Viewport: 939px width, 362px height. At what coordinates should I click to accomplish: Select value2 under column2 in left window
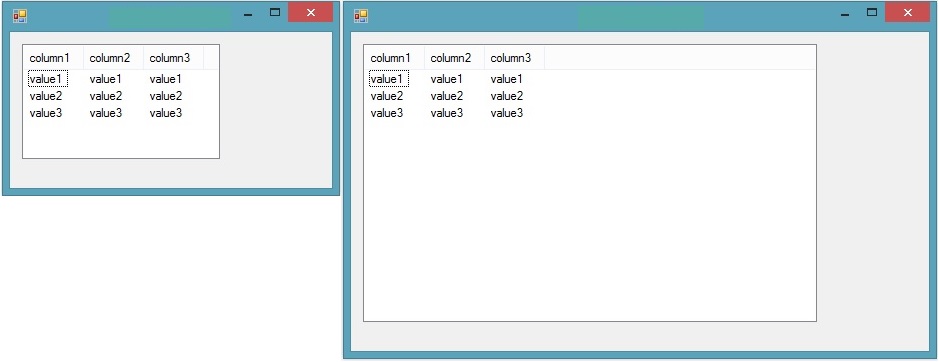106,96
